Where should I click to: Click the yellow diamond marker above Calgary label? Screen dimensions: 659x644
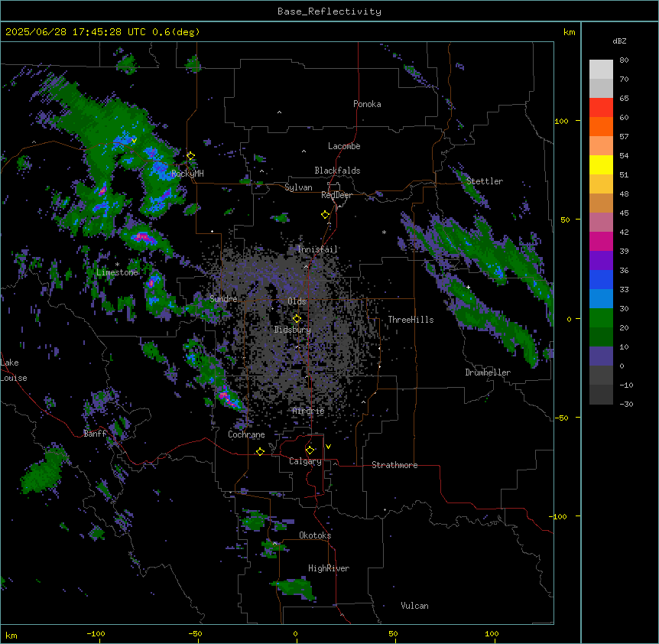coord(310,450)
